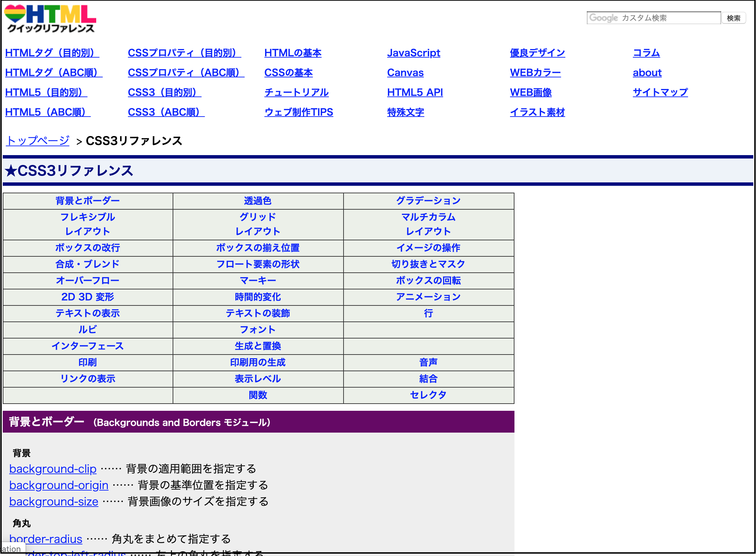The height and width of the screenshot is (556, 756).
Task: Open border-radius property page
Action: (46, 539)
